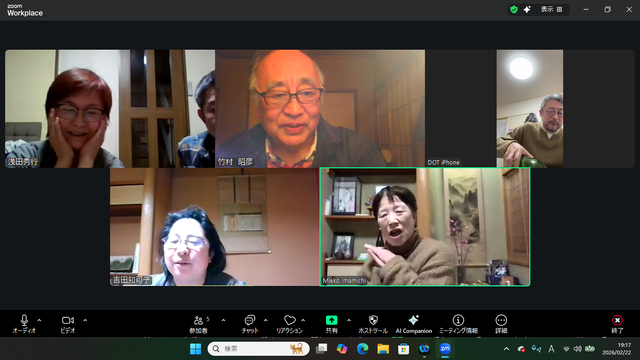Open File Explorer from the taskbar
640x360 pixels.
[383, 349]
